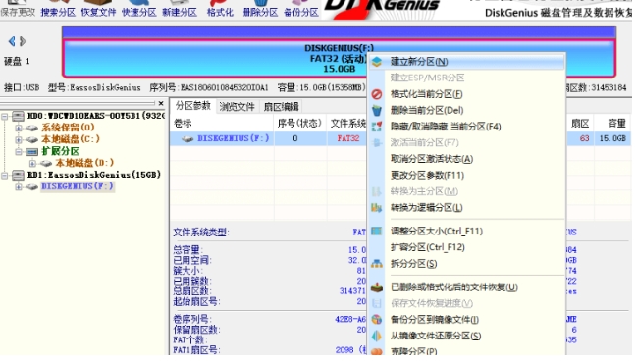This screenshot has height=364, width=635.
Task: Click the previous disk left arrow
Action: (x=12, y=41)
